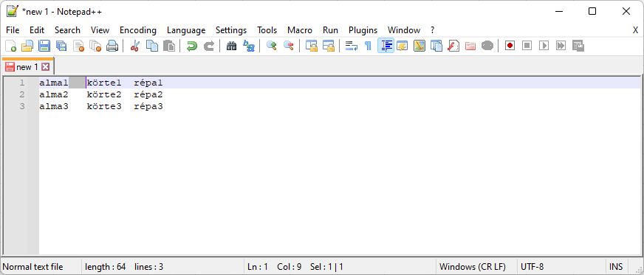Save the current file
Viewport: 644px width, 275px height.
pos(44,46)
